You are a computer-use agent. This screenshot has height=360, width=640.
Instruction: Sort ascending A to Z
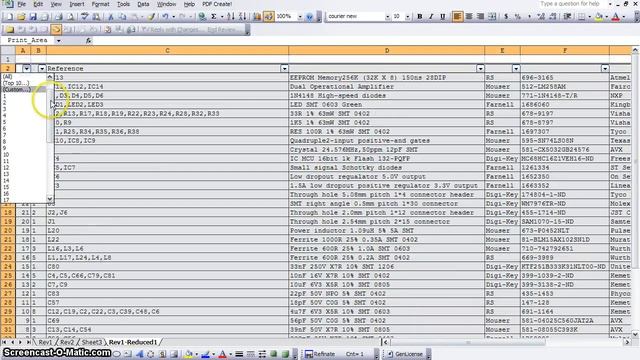[x=231, y=17]
